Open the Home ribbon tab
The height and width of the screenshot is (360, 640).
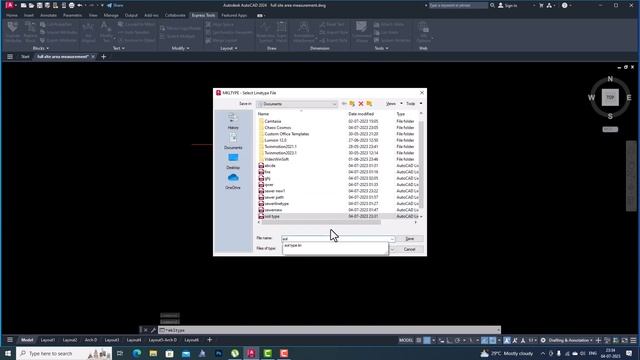12,16
